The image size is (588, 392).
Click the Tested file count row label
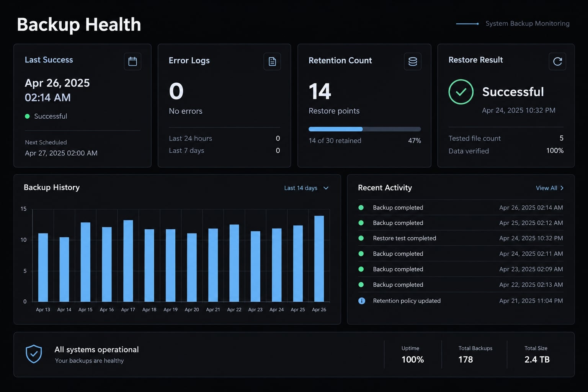[475, 138]
